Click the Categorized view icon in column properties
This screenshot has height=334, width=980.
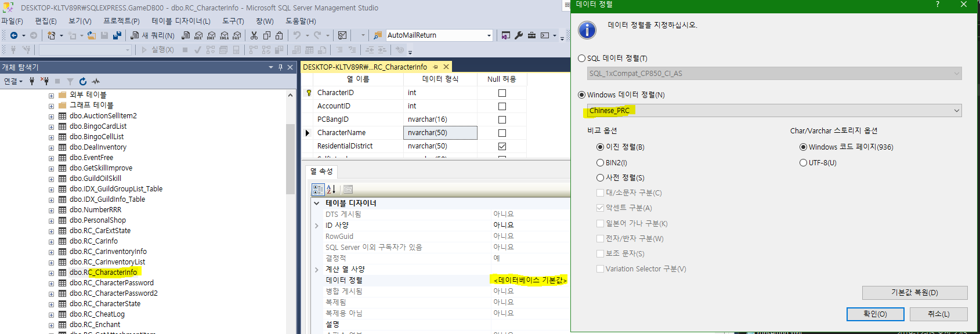point(318,189)
